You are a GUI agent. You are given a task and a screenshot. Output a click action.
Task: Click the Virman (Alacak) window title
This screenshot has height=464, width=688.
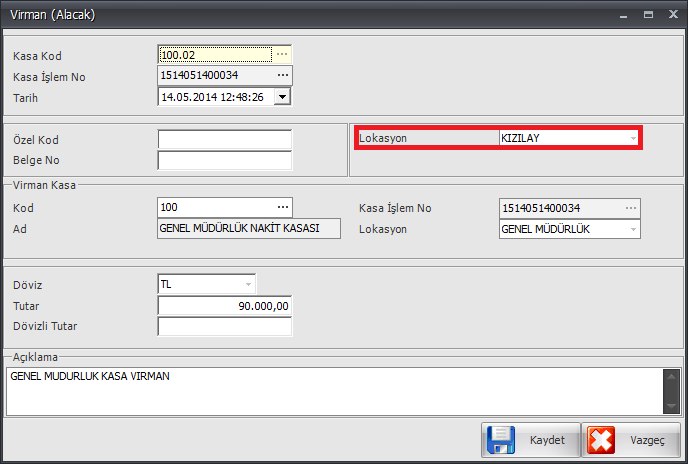pos(53,14)
